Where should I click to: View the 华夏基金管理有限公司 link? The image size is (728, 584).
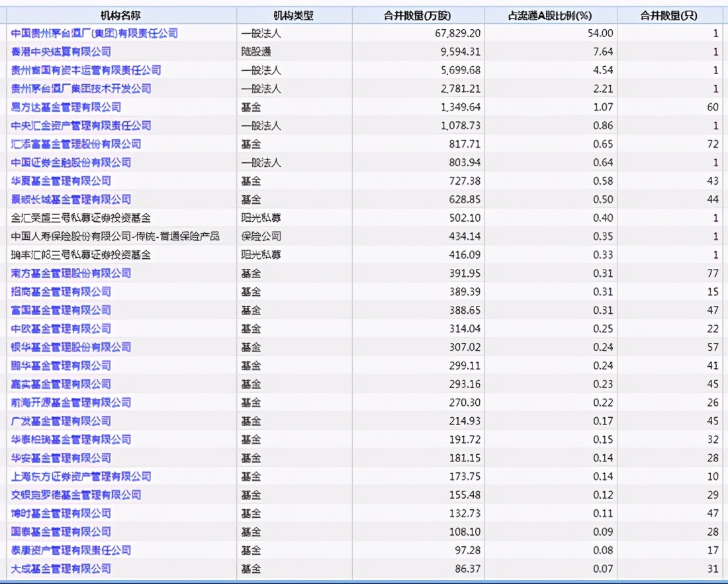point(61,181)
